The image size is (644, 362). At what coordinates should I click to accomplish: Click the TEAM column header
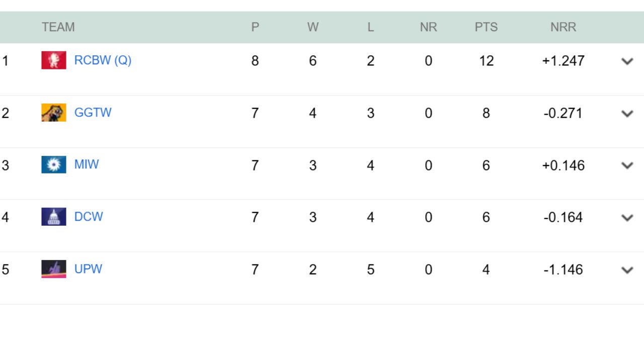59,28
